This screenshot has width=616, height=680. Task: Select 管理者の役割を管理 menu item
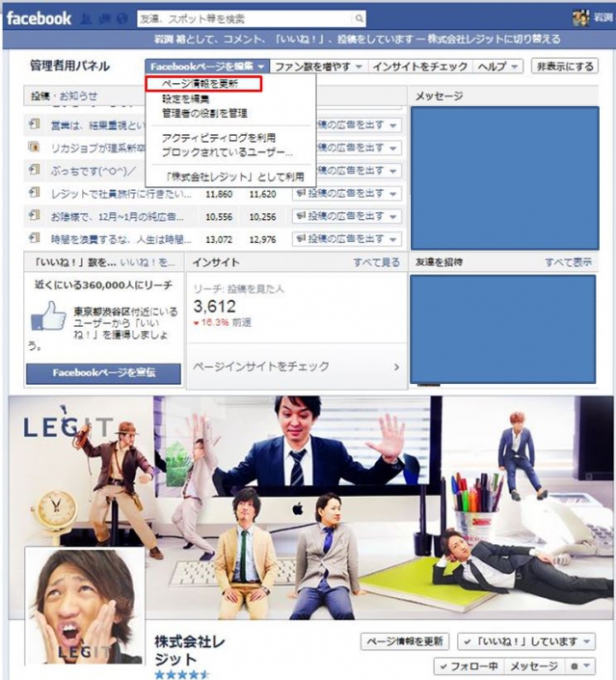point(204,113)
